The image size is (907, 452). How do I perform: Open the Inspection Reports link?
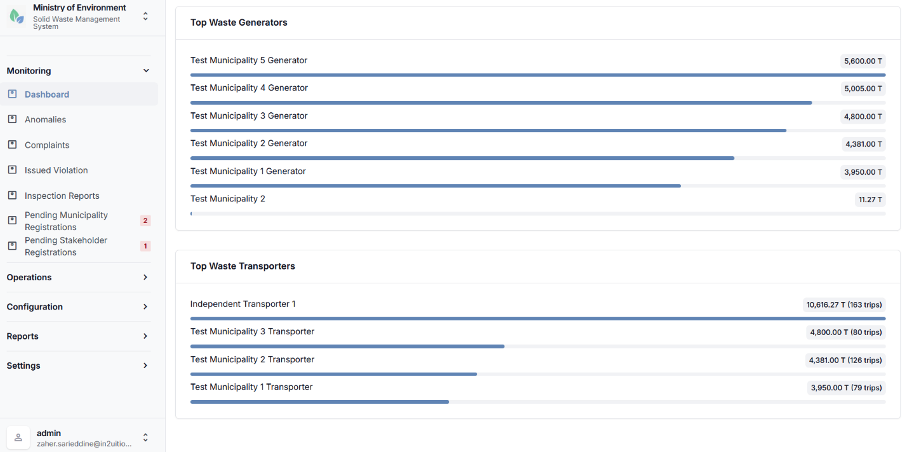(62, 196)
